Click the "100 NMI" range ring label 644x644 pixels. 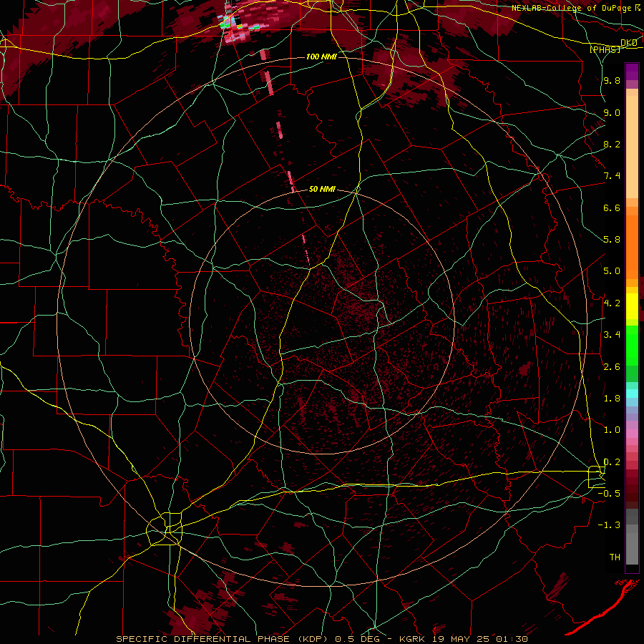coord(321,57)
